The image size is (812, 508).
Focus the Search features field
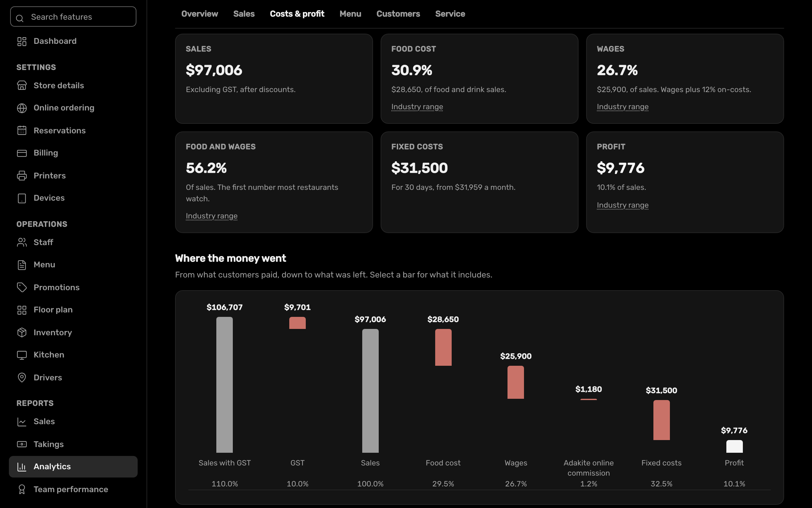(x=73, y=17)
